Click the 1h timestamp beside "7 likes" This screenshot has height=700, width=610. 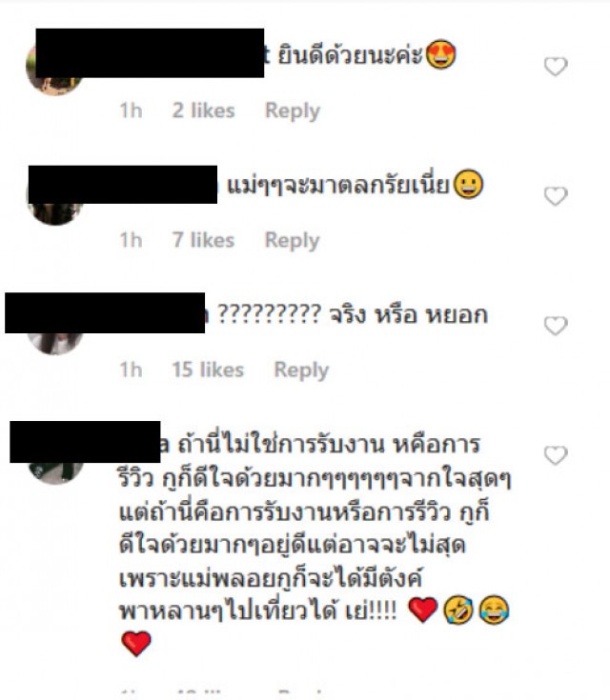point(131,240)
